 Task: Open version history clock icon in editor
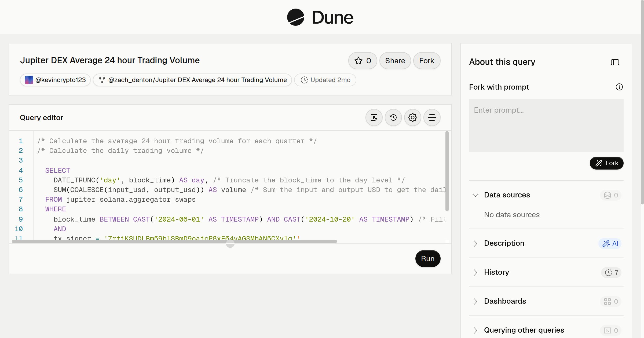(393, 117)
